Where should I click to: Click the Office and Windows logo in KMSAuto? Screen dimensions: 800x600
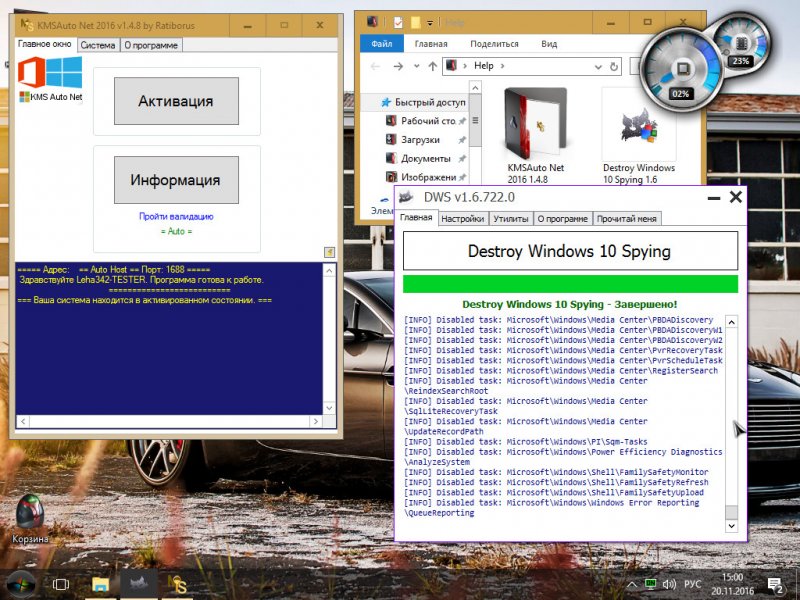(50, 72)
